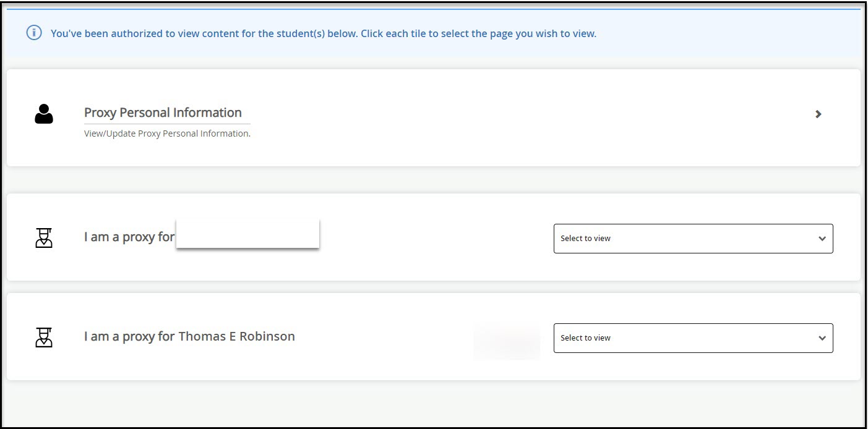Click the student icon in the redacted-name proxy tile
The height and width of the screenshot is (429, 868).
44,238
